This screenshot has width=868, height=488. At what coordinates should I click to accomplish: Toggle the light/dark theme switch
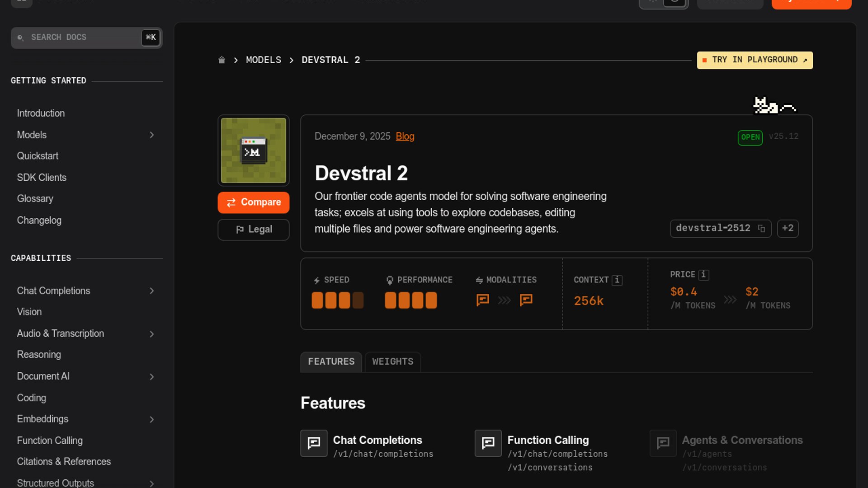click(x=663, y=3)
